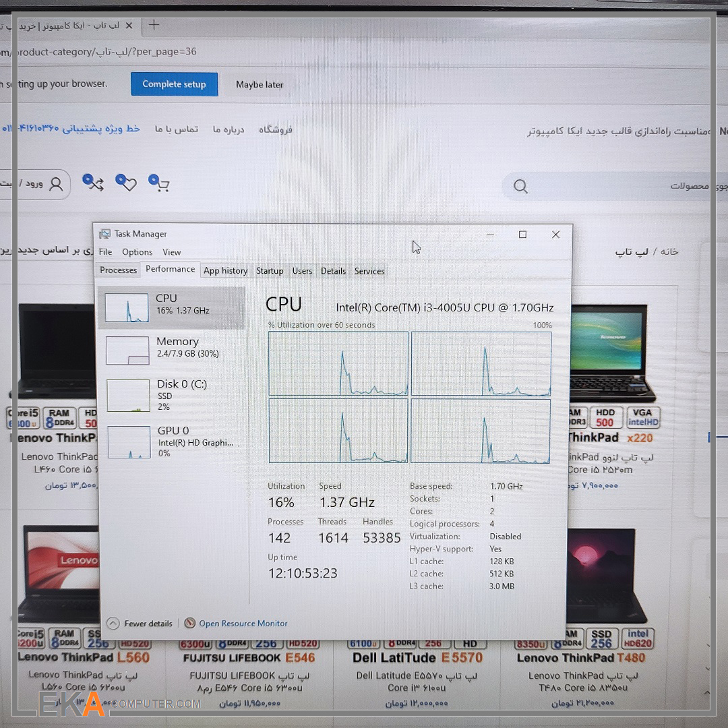This screenshot has width=728, height=728.
Task: Open the shopping cart icon on website
Action: tap(159, 183)
